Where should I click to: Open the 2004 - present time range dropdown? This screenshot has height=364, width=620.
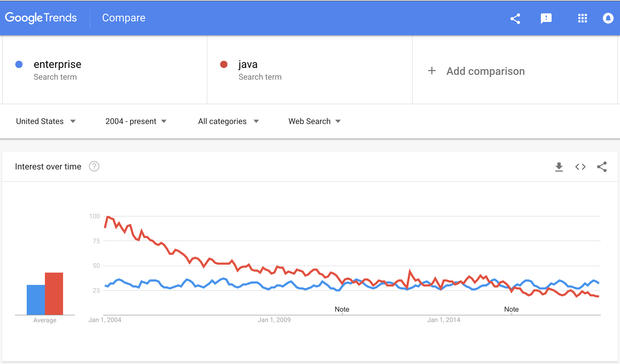[x=136, y=121]
